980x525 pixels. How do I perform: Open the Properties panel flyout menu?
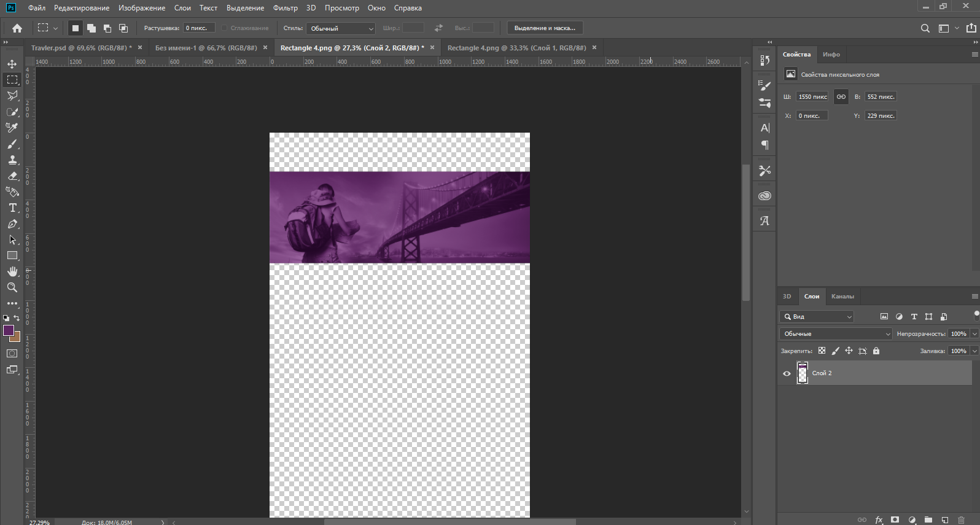tap(974, 54)
